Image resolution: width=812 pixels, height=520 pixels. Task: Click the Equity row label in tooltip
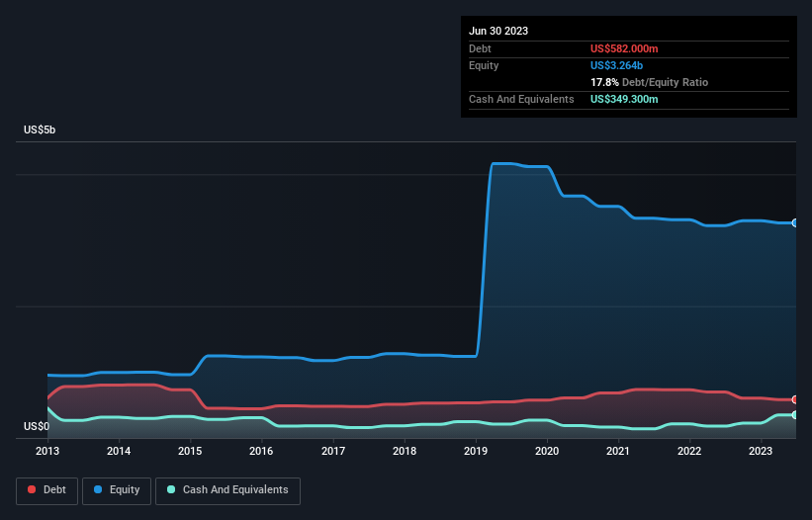[x=484, y=65]
